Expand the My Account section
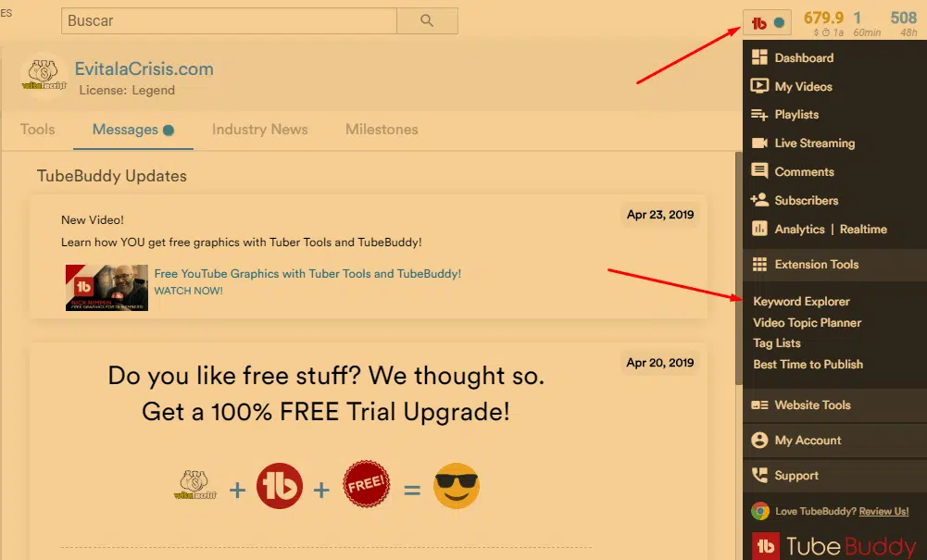 (x=834, y=440)
